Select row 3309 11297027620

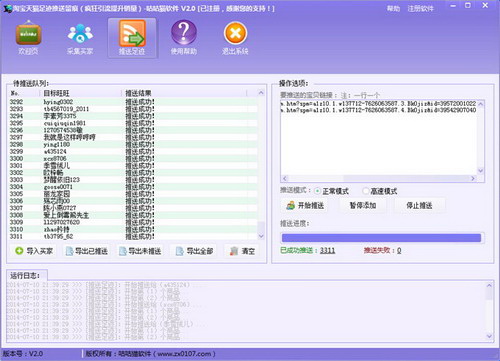(133, 222)
